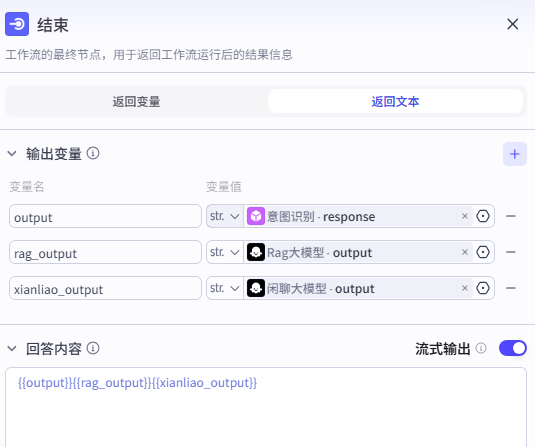This screenshot has width=535, height=447.
Task: Remove the output variable row
Action: (x=511, y=216)
